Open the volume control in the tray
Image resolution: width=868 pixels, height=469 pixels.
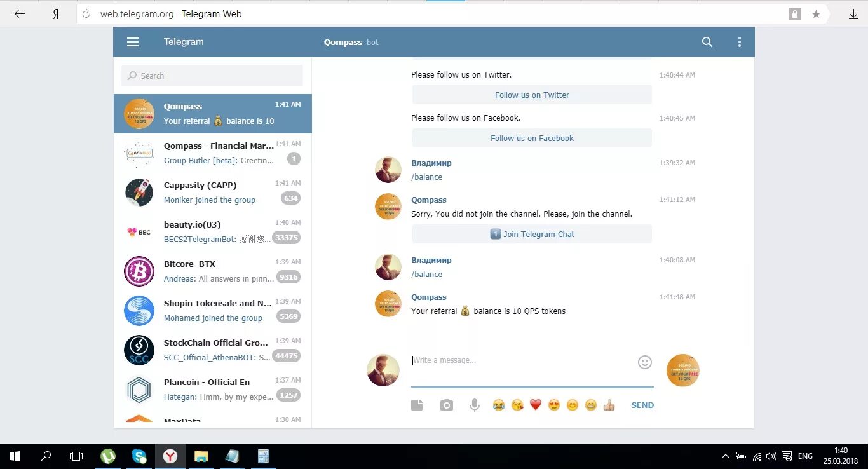click(771, 456)
